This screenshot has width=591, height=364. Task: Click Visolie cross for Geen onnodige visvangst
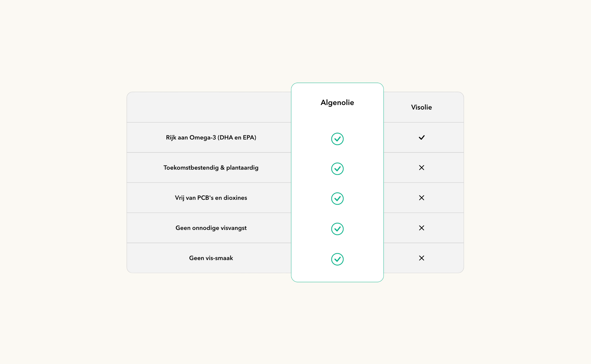click(422, 228)
